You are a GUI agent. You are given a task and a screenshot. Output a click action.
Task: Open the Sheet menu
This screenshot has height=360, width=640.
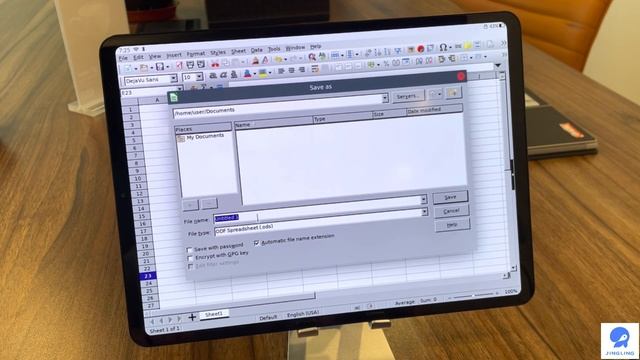[239, 51]
